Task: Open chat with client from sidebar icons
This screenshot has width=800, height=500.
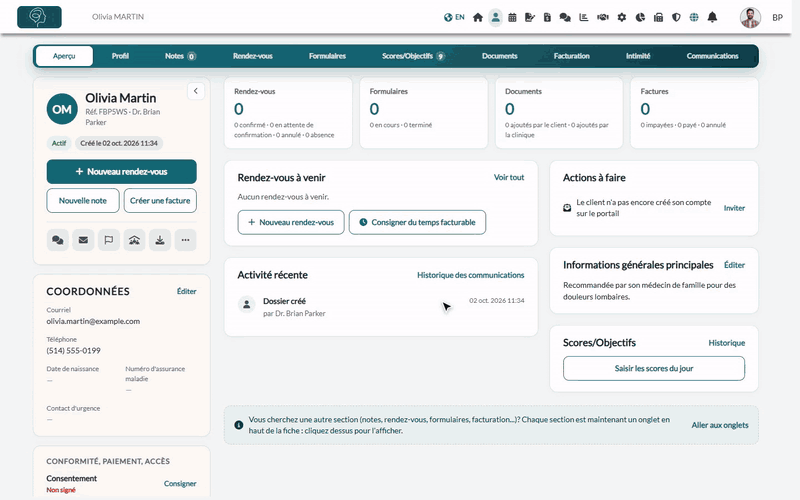Action: 58,240
